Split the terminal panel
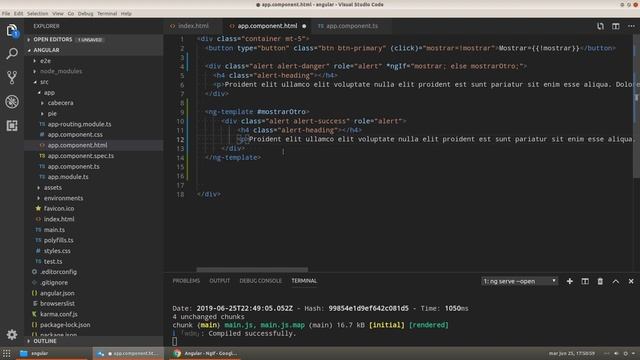Image resolution: width=640 pixels, height=360 pixels. [585, 281]
